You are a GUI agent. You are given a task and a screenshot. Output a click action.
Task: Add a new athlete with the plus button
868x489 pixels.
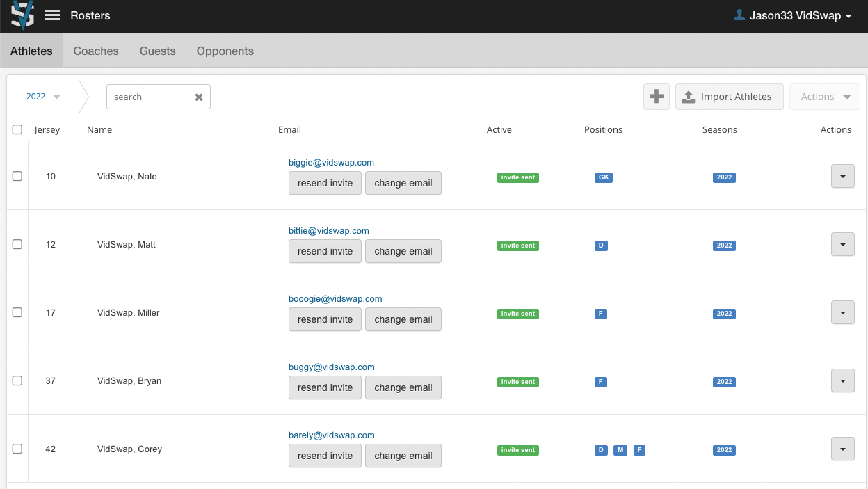click(x=657, y=97)
